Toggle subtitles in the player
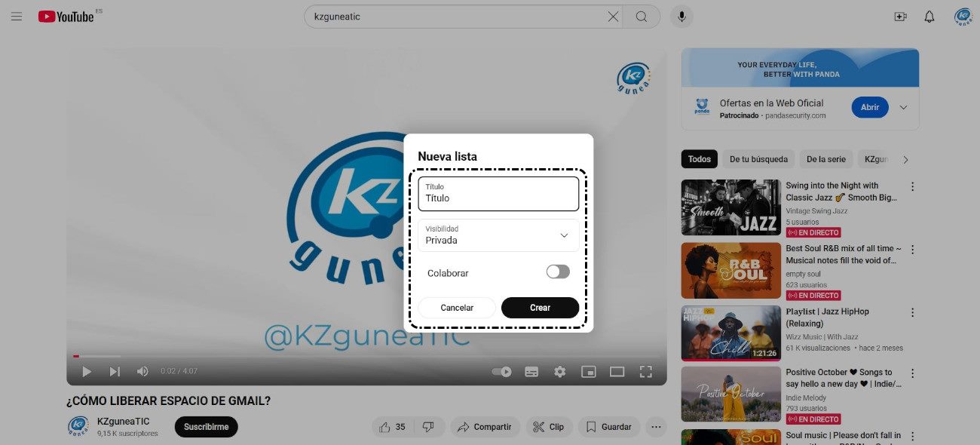This screenshot has width=980, height=445. (x=531, y=371)
